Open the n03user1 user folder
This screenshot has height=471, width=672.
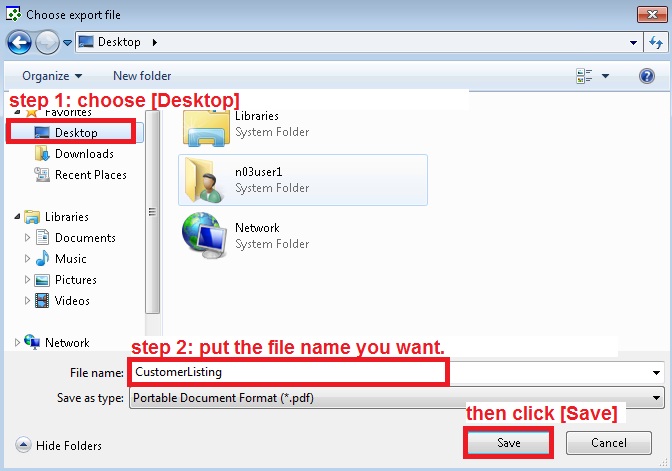(x=205, y=179)
